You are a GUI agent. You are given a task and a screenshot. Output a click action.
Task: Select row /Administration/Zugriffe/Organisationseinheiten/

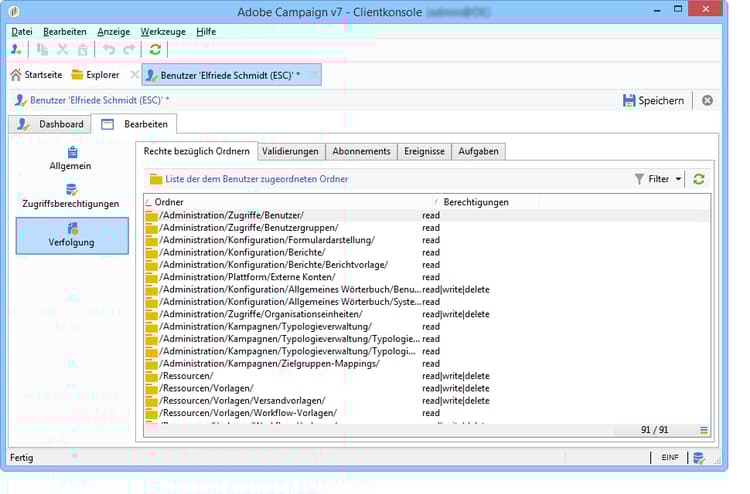426,315
